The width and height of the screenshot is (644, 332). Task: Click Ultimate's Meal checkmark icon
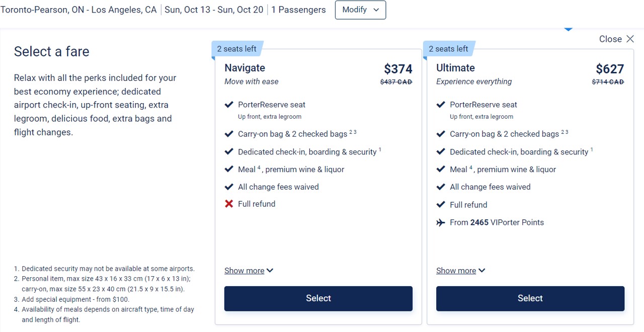(441, 169)
